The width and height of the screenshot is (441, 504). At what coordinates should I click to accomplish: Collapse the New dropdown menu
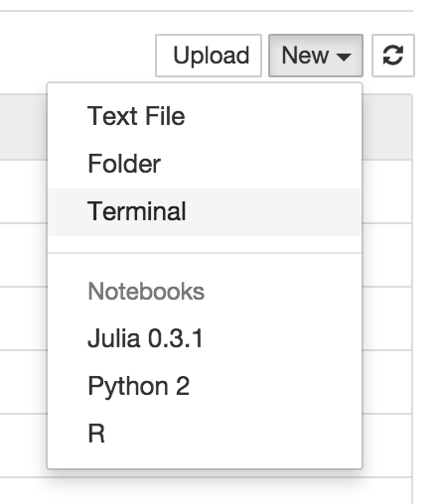coord(316,56)
